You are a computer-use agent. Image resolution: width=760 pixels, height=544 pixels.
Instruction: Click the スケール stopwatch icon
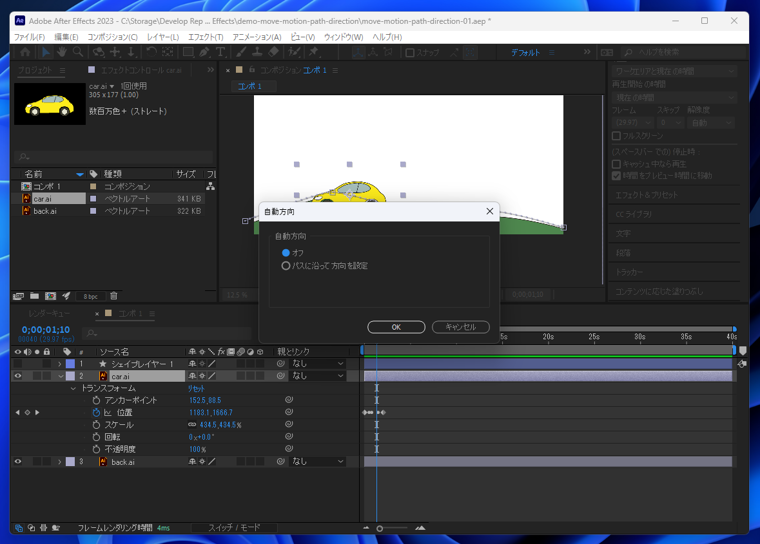pyautogui.click(x=96, y=425)
